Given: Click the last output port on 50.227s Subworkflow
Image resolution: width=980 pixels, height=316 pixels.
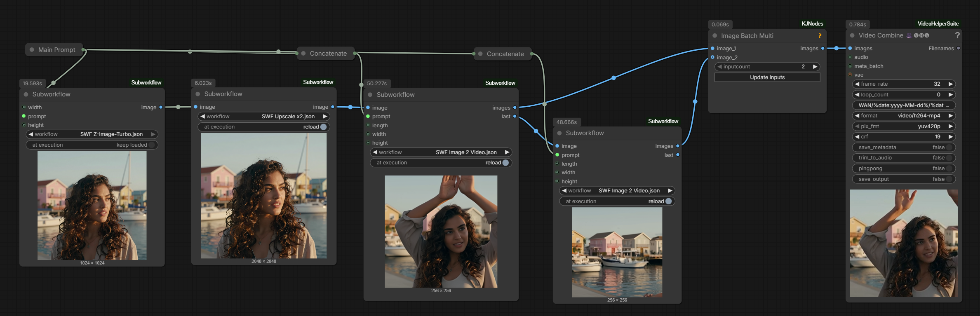Looking at the screenshot, I should pyautogui.click(x=515, y=116).
